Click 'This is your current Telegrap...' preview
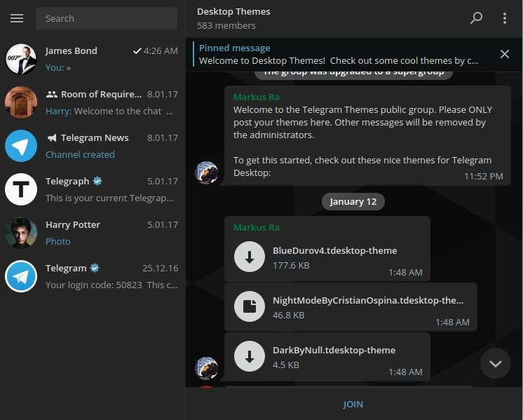This screenshot has height=420, width=523. (109, 198)
